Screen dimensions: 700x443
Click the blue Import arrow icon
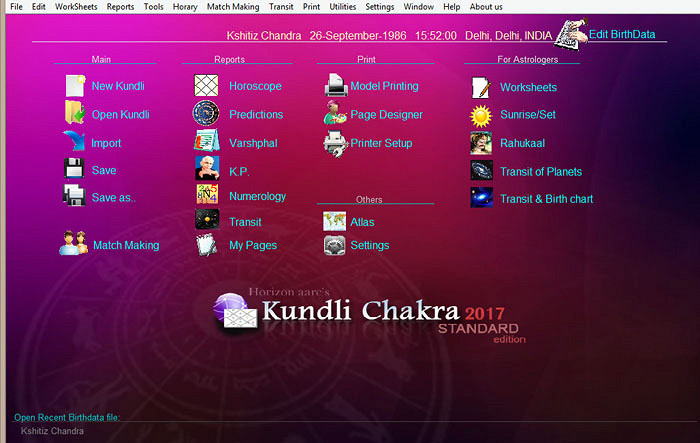click(75, 140)
